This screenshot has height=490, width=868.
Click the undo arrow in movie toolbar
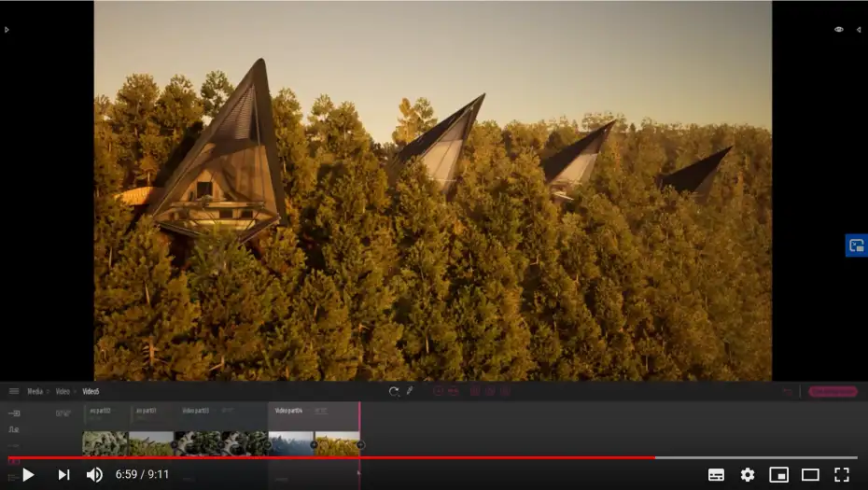click(787, 391)
